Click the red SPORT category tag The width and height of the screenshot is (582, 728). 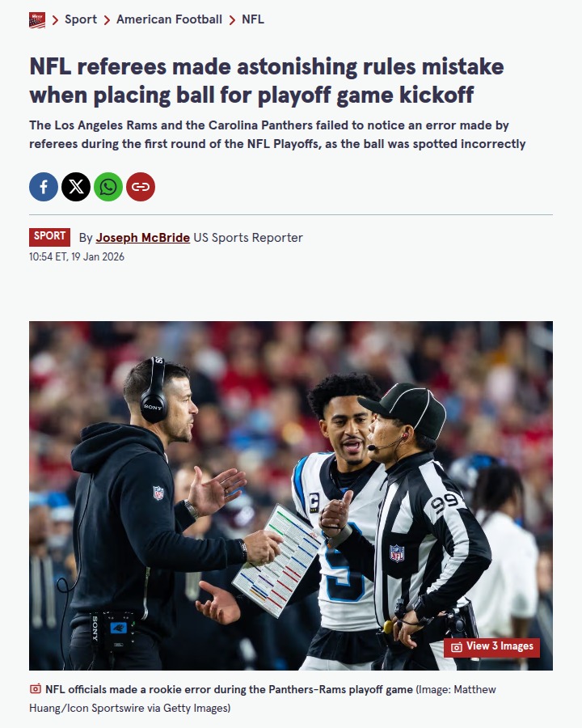pos(49,237)
